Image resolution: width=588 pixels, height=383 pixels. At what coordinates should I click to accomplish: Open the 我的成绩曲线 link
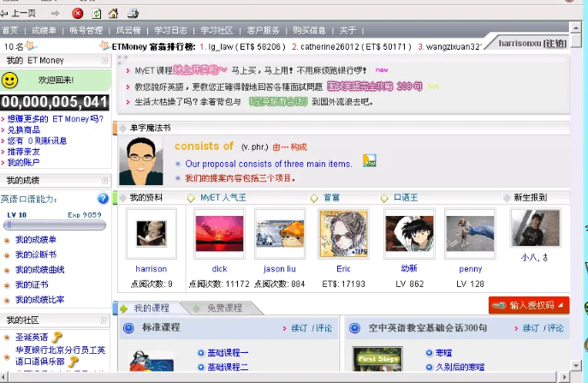point(40,270)
